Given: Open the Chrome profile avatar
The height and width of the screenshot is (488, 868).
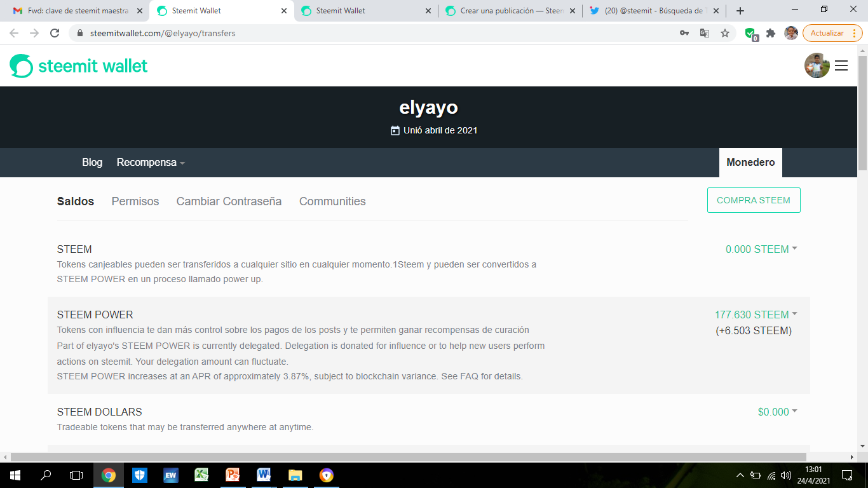Looking at the screenshot, I should (x=791, y=33).
